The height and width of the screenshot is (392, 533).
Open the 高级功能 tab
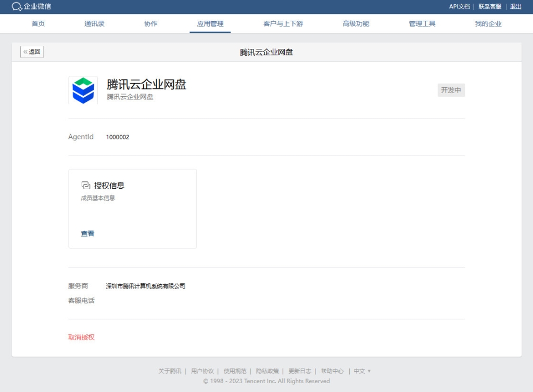click(356, 24)
